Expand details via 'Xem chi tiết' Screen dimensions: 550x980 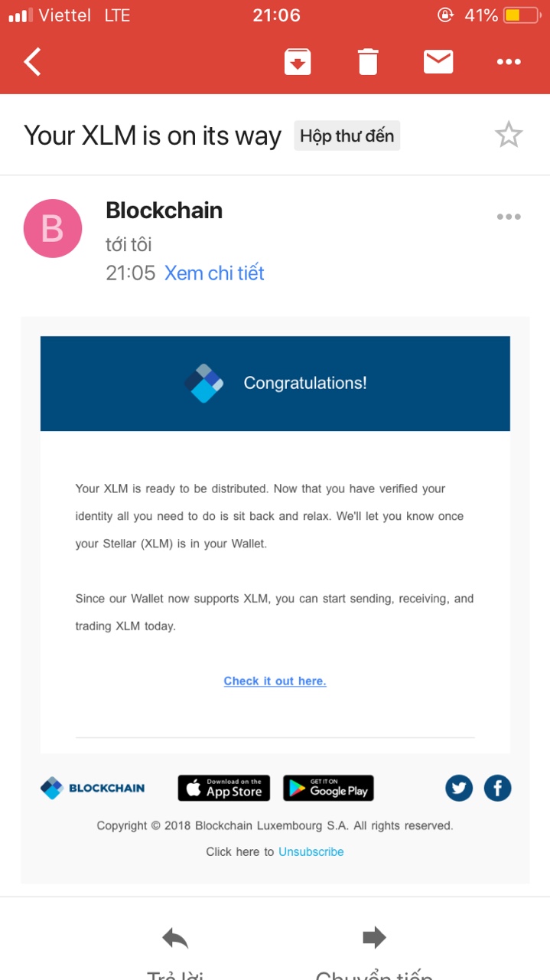[214, 273]
